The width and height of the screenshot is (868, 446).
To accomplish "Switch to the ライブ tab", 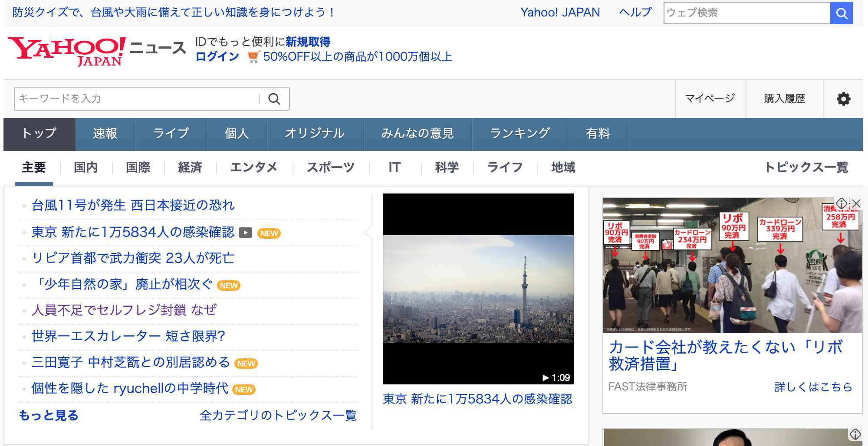I will point(171,134).
